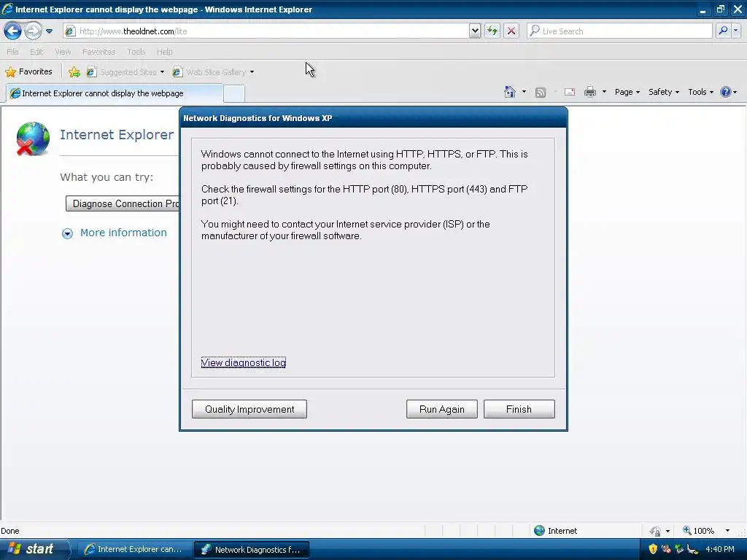Click the Quality Improvement button

click(x=249, y=409)
